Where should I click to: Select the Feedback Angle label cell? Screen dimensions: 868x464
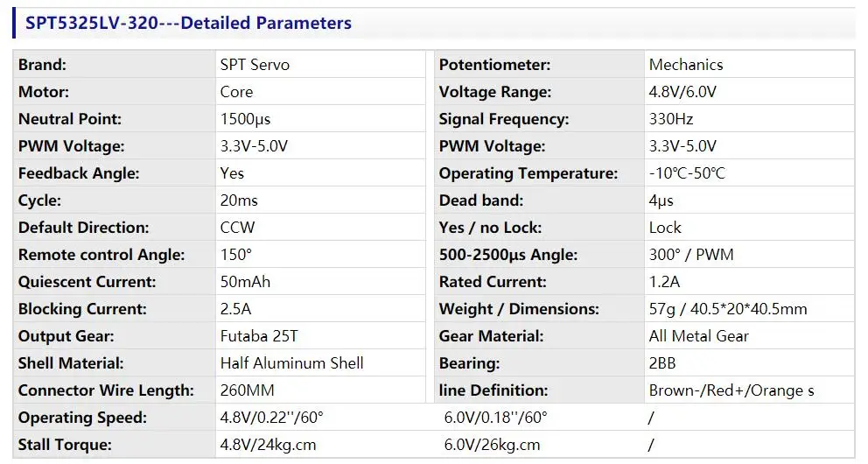(x=79, y=173)
